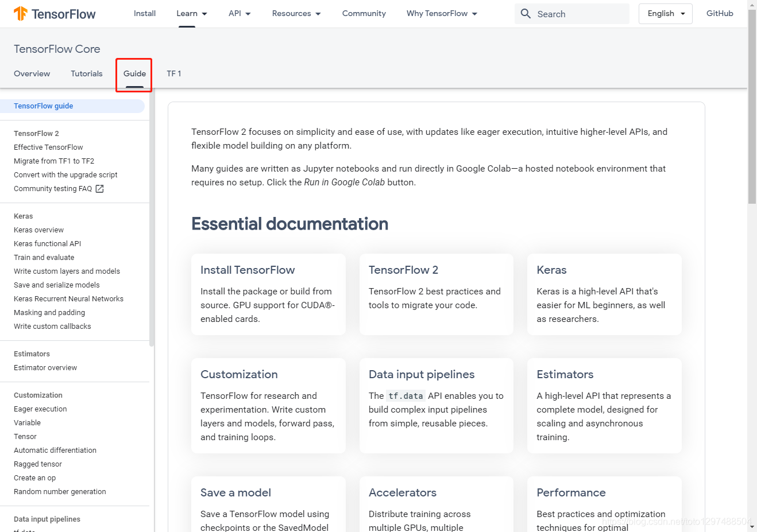This screenshot has height=532, width=757.
Task: Open the Random number generation guide
Action: [60, 492]
